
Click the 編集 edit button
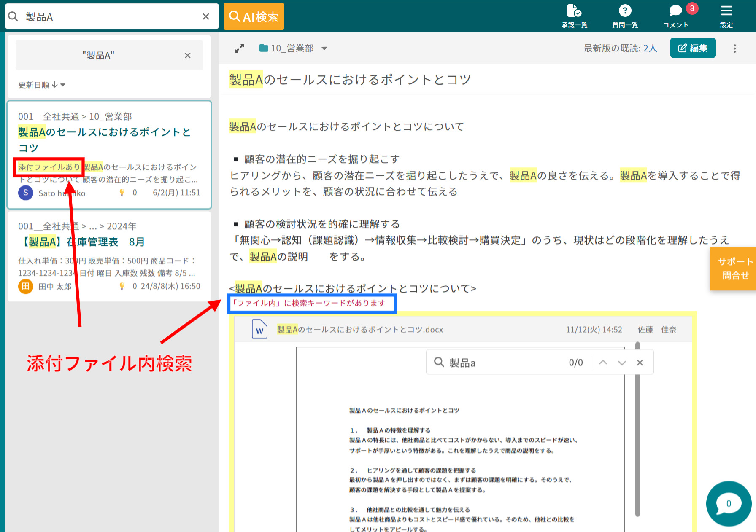(693, 48)
